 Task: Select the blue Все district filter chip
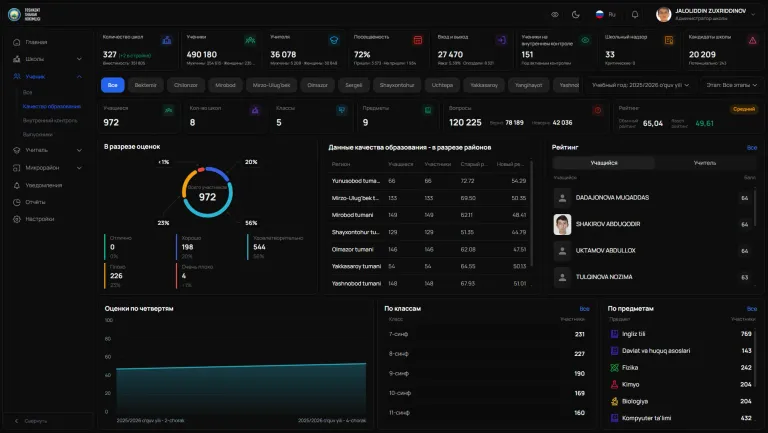pyautogui.click(x=113, y=85)
